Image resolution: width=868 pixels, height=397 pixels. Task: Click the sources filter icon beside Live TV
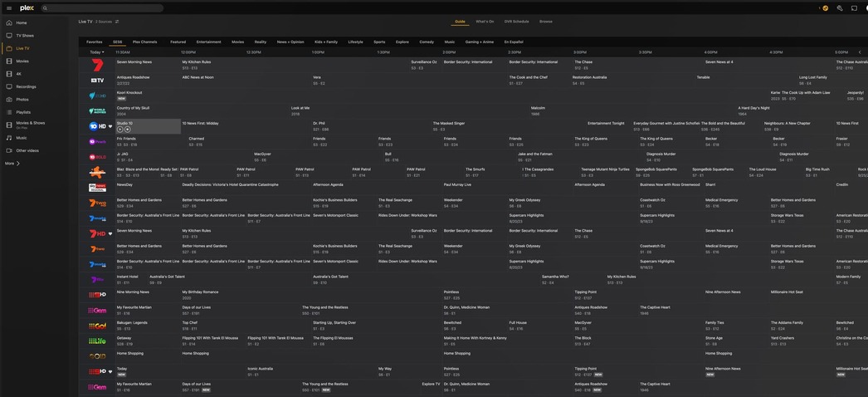(117, 22)
